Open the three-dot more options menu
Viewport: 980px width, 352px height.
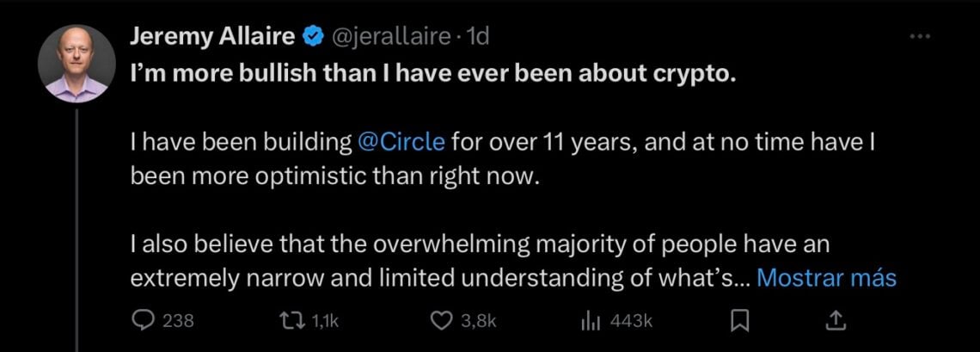(920, 36)
